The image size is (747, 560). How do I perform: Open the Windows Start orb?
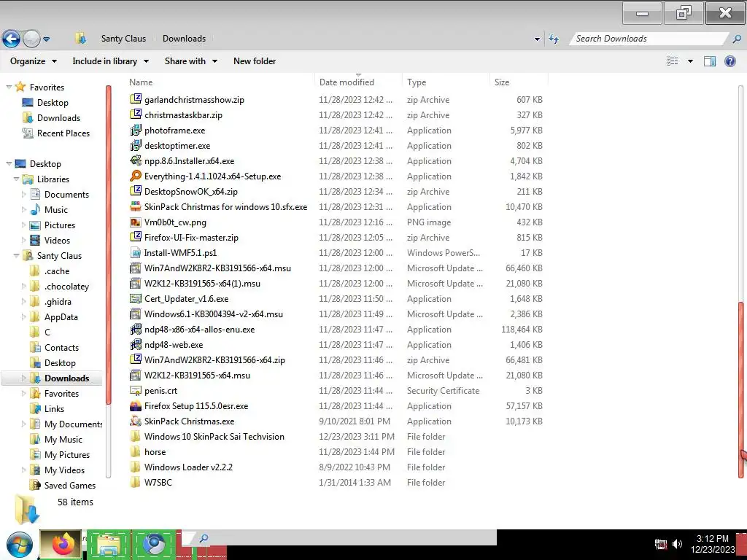click(x=20, y=545)
